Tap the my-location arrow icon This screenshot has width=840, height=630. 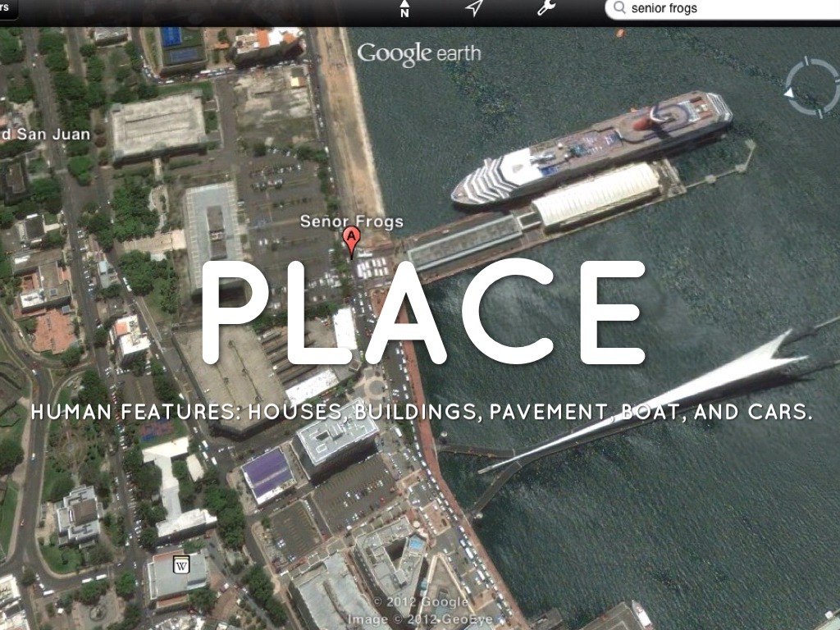(474, 8)
